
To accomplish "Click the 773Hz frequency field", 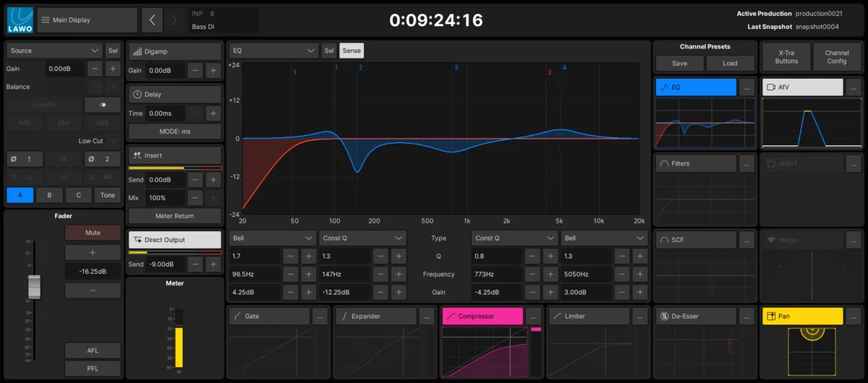I will (496, 274).
